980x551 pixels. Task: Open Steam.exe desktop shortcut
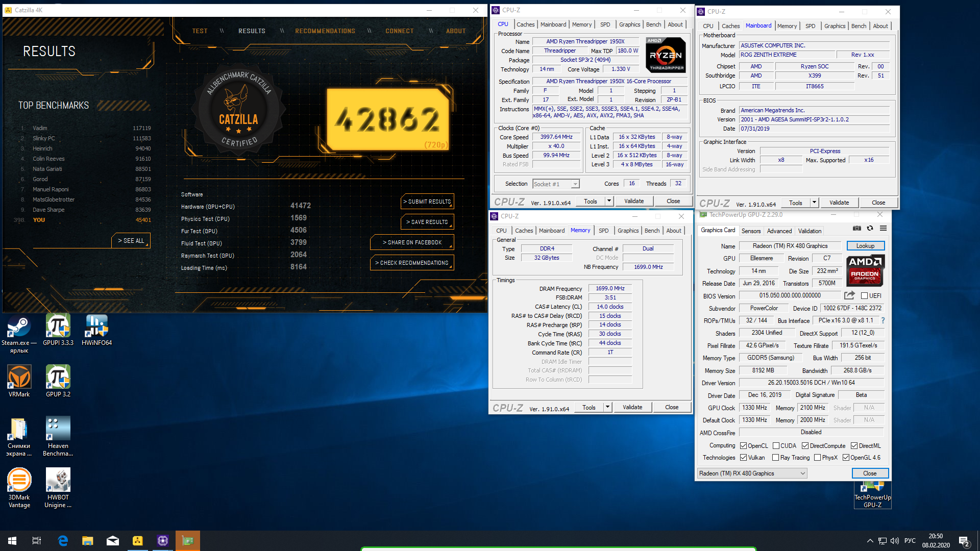point(19,334)
